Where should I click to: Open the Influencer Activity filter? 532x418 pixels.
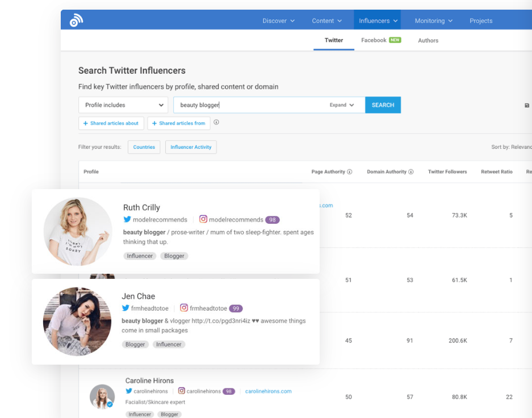(x=191, y=147)
